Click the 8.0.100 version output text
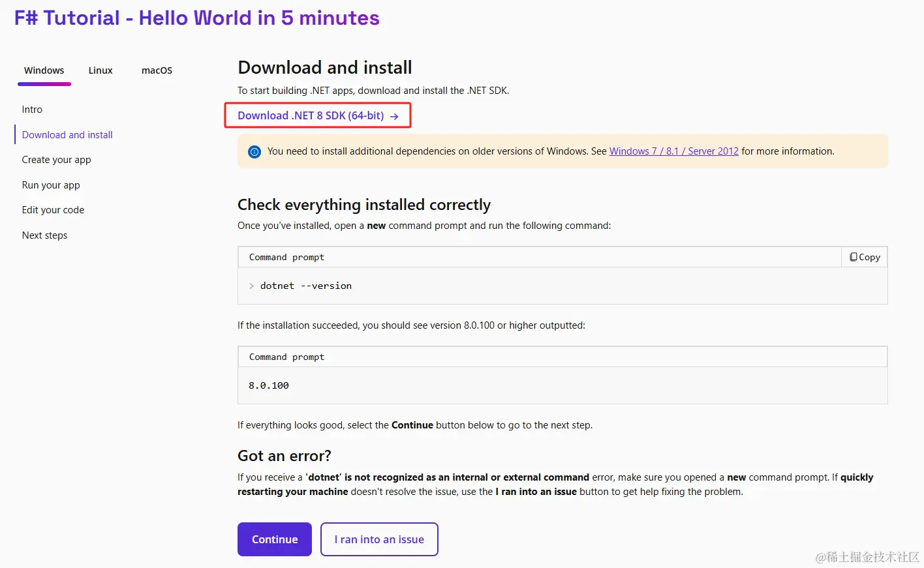The image size is (924, 568). coord(269,385)
